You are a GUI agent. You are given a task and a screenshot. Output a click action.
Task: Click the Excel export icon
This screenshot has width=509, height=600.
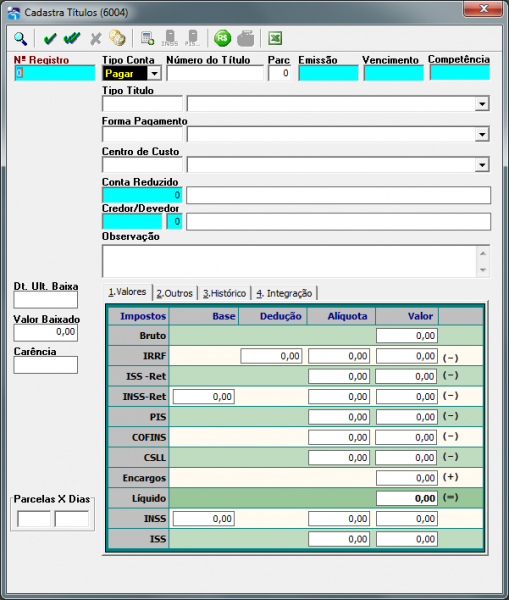pos(275,38)
